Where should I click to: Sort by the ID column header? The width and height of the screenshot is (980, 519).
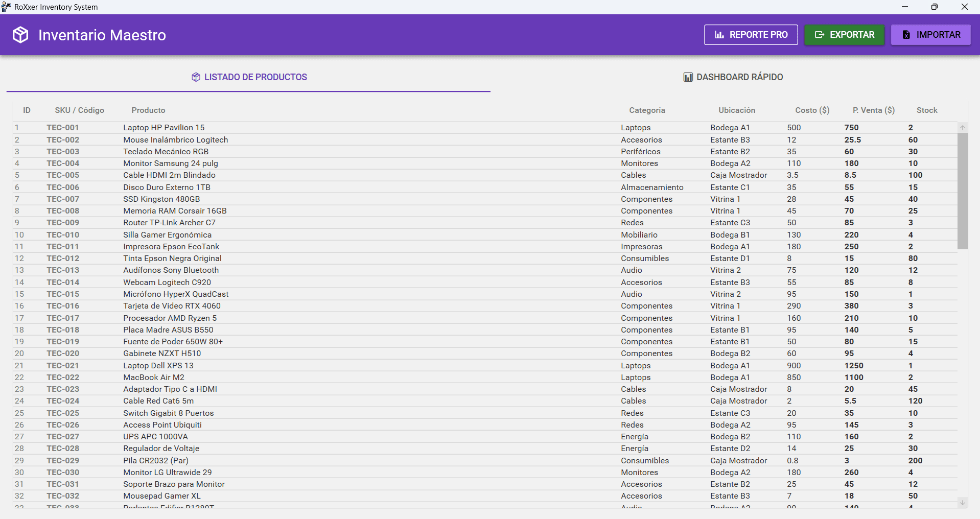click(27, 110)
